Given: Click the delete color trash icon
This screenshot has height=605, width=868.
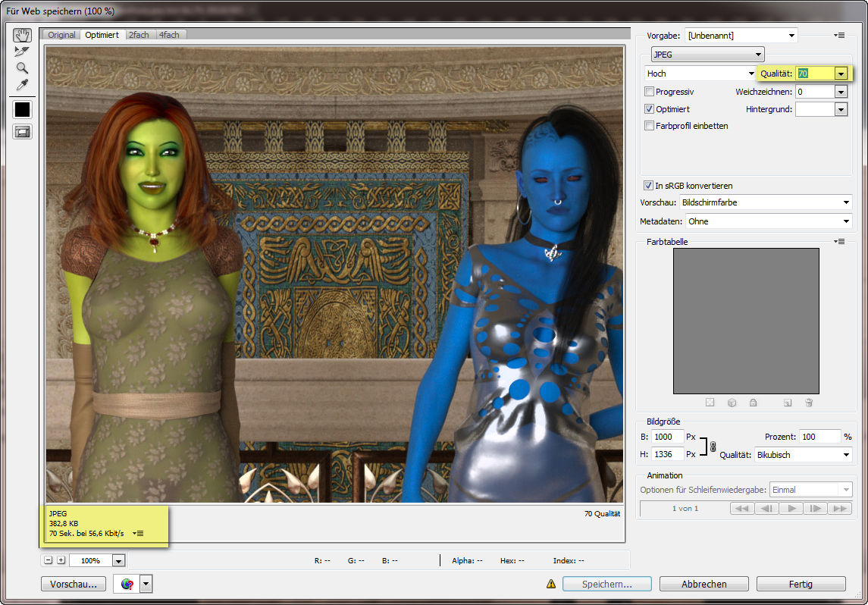Looking at the screenshot, I should click(x=809, y=403).
